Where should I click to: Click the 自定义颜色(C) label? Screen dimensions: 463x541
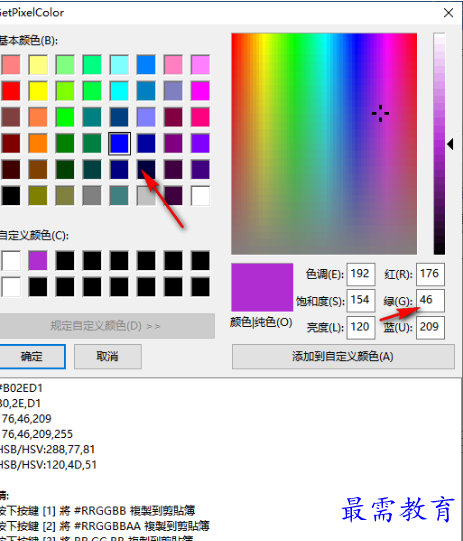[x=34, y=235]
